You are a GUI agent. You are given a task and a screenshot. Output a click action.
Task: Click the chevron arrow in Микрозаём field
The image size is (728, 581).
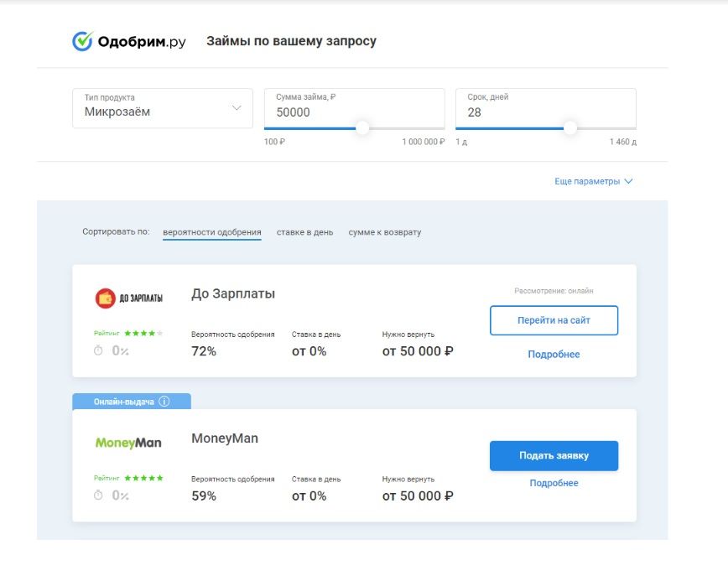(x=237, y=108)
